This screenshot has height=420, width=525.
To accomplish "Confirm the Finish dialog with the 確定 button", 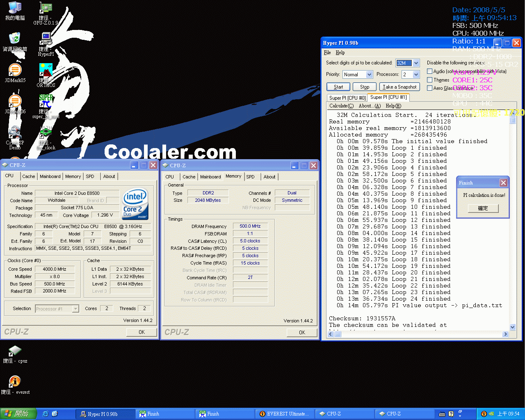I will pos(483,208).
